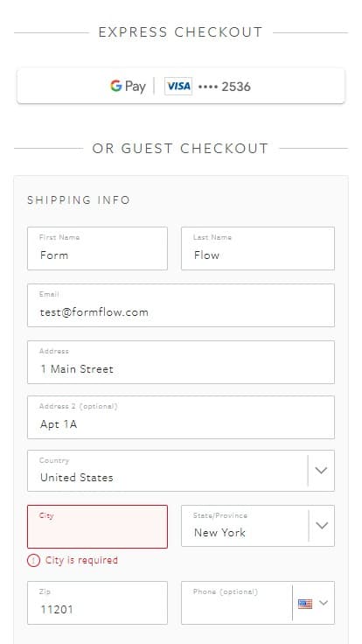Click the card number ending in 2536

225,87
